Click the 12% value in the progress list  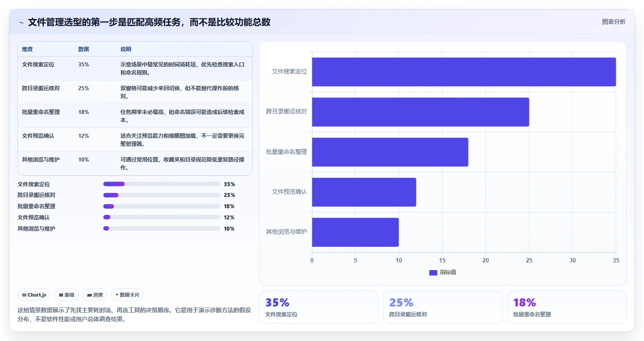pos(229,217)
